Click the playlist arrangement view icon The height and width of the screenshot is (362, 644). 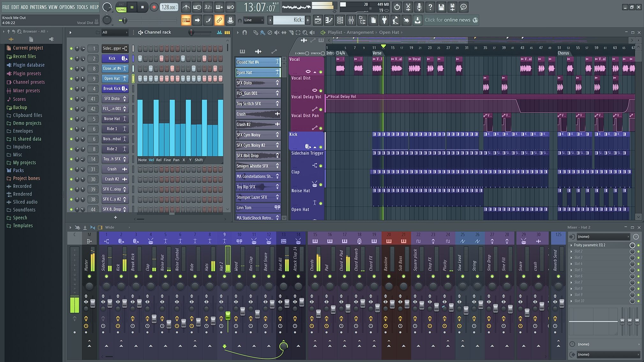point(323,32)
